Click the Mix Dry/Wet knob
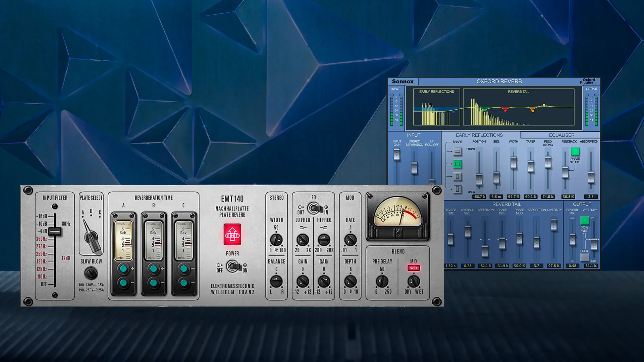 coord(414,282)
